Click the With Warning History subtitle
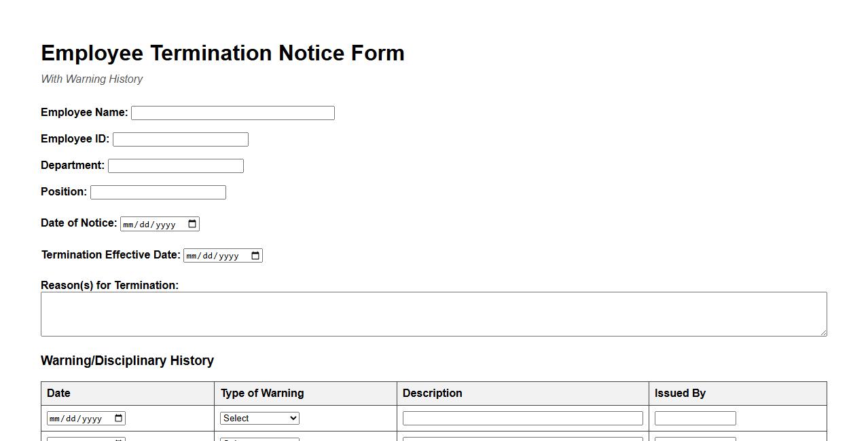Screen dimensions: 868x441 (x=92, y=79)
